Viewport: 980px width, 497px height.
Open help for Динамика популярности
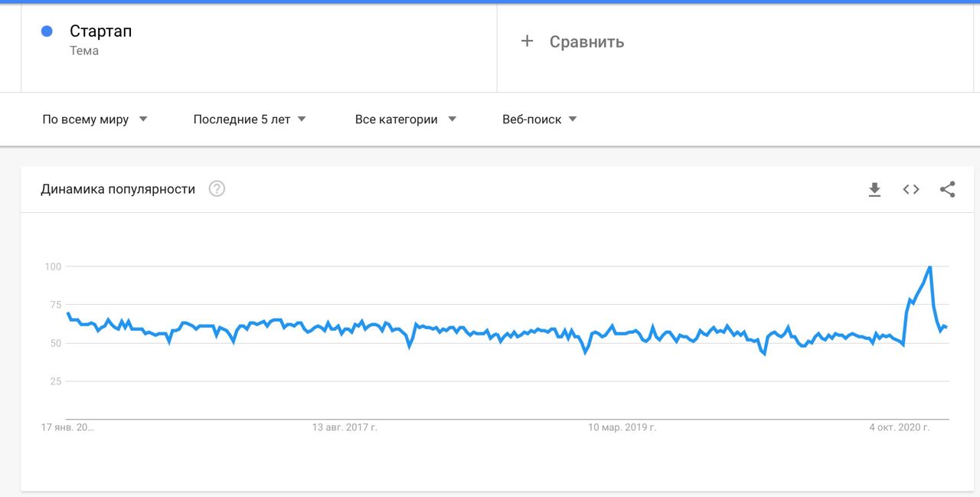[217, 188]
